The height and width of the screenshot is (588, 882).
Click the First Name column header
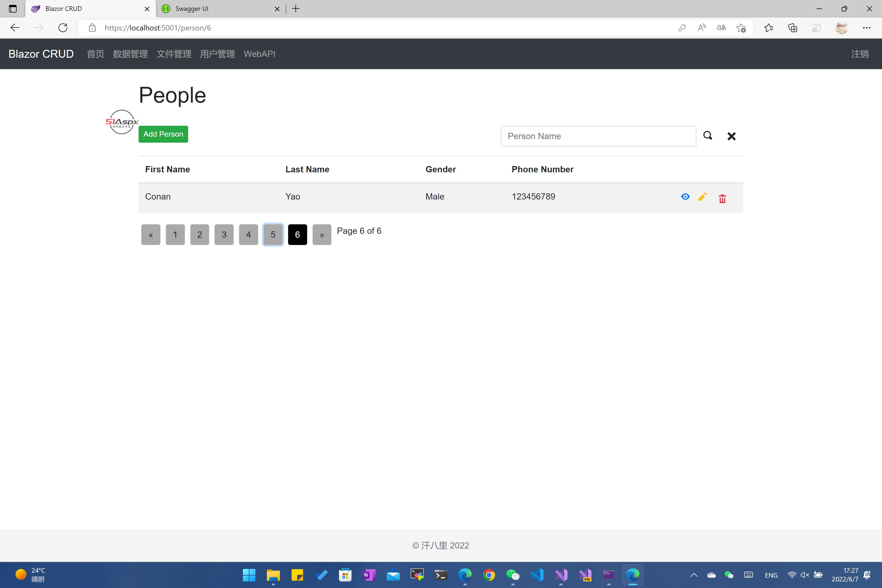(167, 169)
